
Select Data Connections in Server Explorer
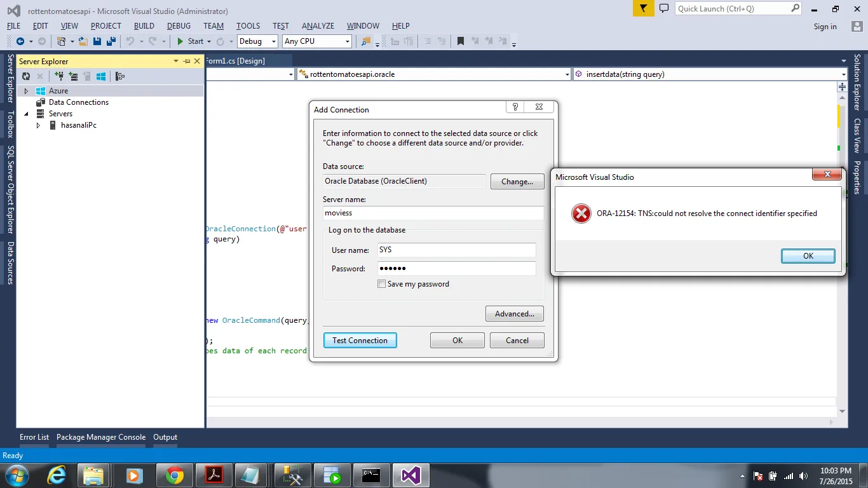tap(79, 102)
